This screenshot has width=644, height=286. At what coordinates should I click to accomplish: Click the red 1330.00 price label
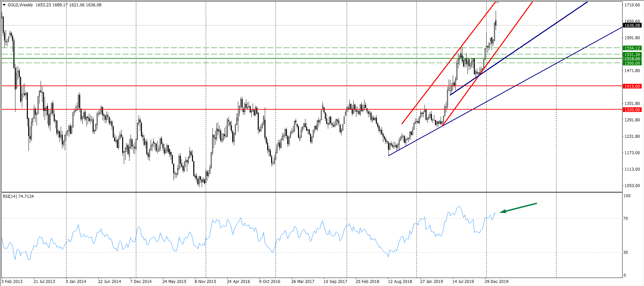pos(632,110)
